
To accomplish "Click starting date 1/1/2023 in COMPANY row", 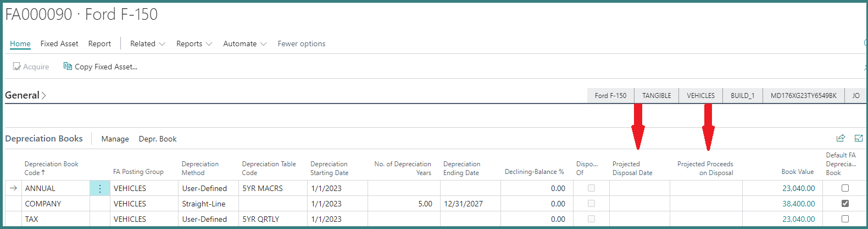I will pyautogui.click(x=337, y=204).
